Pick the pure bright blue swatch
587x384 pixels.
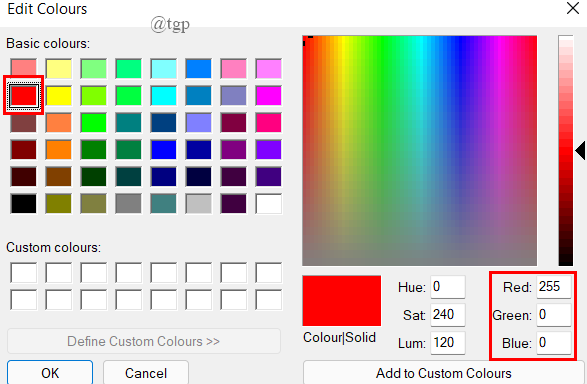coord(164,150)
